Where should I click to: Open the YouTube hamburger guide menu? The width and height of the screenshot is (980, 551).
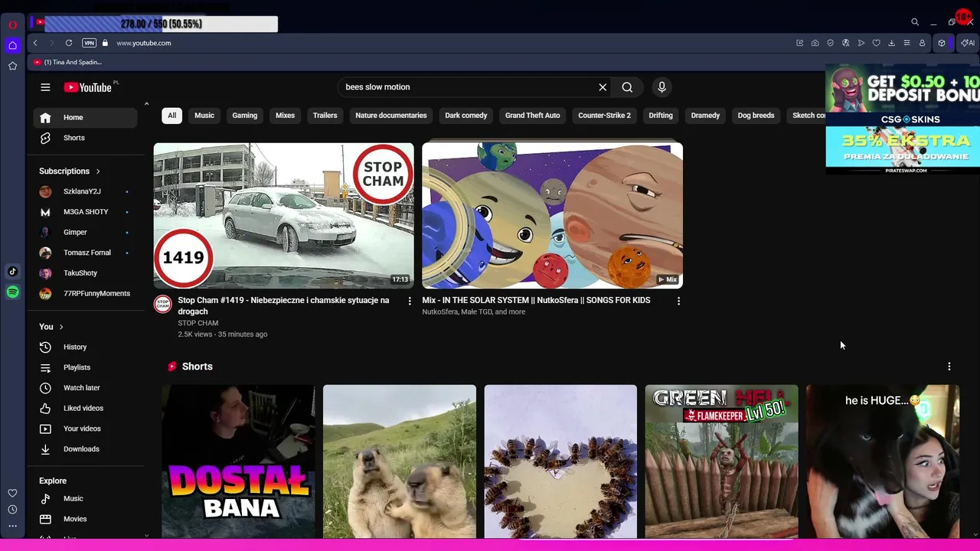coord(45,87)
